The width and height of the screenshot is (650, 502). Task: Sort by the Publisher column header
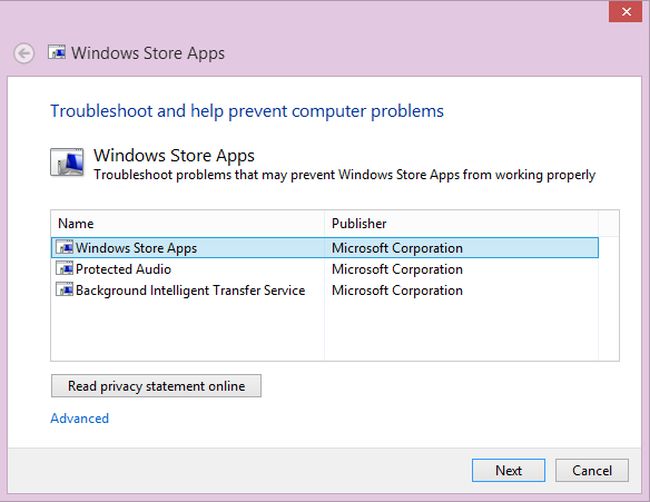(461, 223)
